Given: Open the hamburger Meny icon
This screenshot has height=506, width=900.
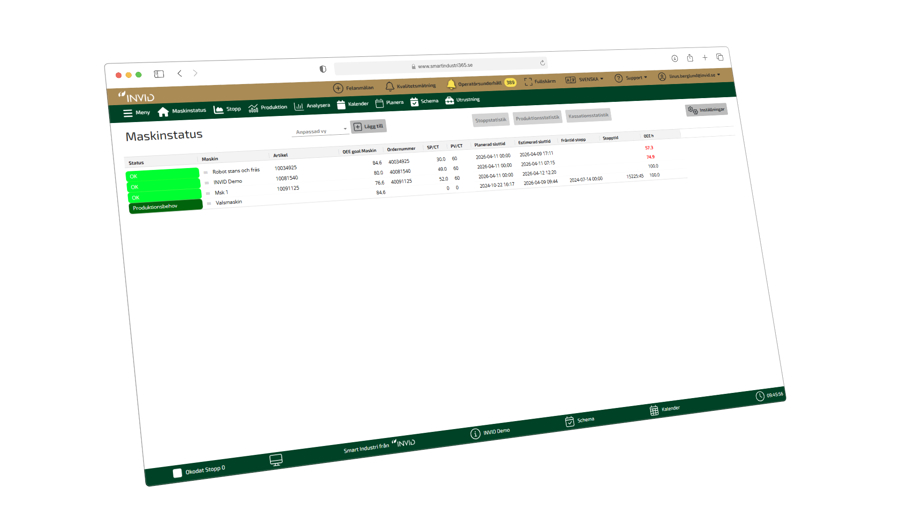Looking at the screenshot, I should [128, 113].
